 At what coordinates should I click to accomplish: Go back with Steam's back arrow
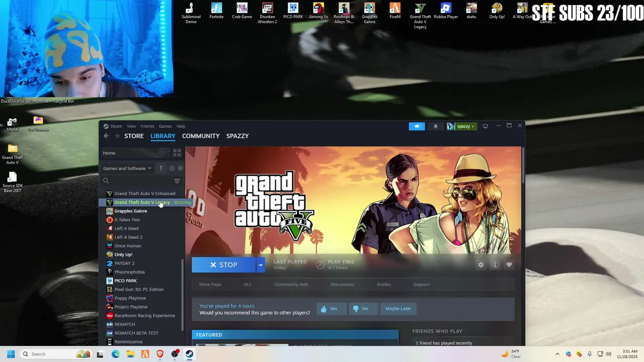click(106, 136)
